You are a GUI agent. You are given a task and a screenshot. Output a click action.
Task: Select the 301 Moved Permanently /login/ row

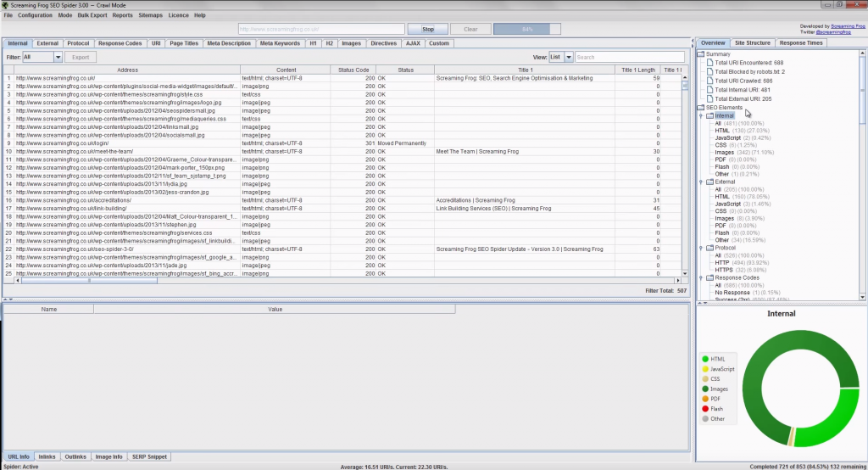click(x=342, y=143)
